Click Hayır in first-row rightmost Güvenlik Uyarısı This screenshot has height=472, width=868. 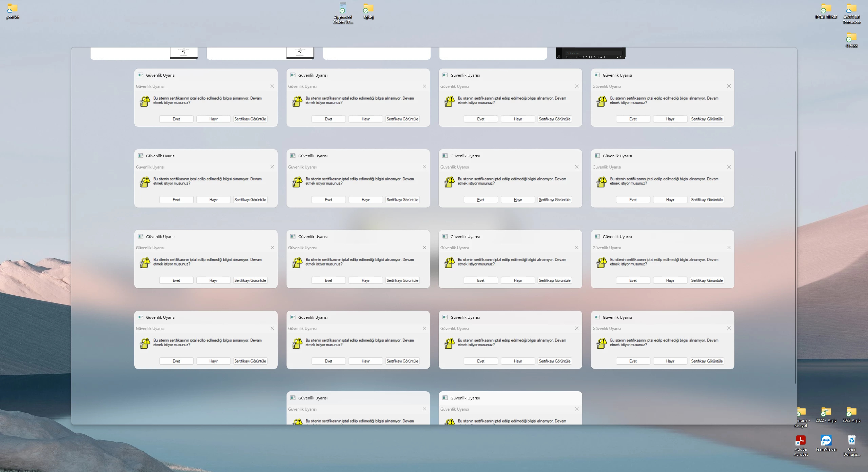[670, 119]
